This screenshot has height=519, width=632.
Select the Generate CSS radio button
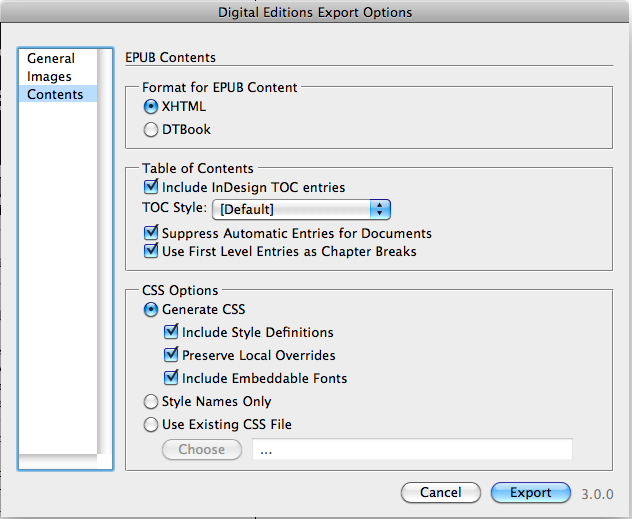point(151,309)
